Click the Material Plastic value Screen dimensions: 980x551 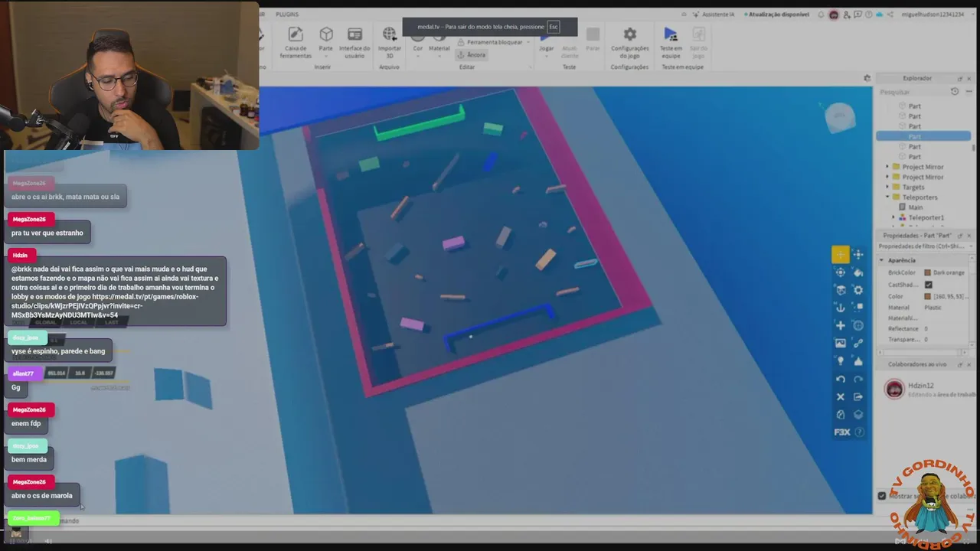coord(933,308)
